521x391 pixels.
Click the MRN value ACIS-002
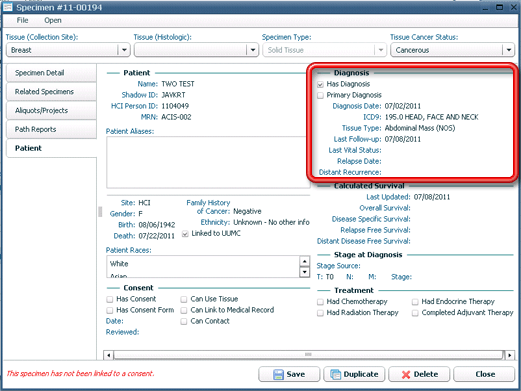coord(176,117)
